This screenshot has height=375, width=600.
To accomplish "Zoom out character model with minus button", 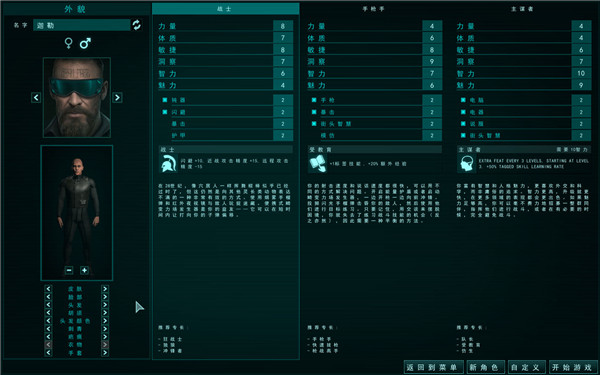I will coord(69,270).
